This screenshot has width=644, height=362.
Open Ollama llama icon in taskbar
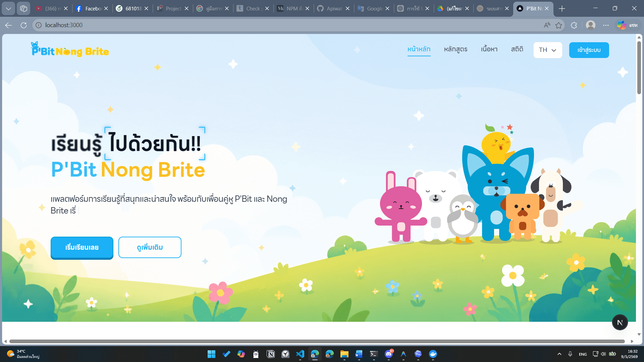256,354
